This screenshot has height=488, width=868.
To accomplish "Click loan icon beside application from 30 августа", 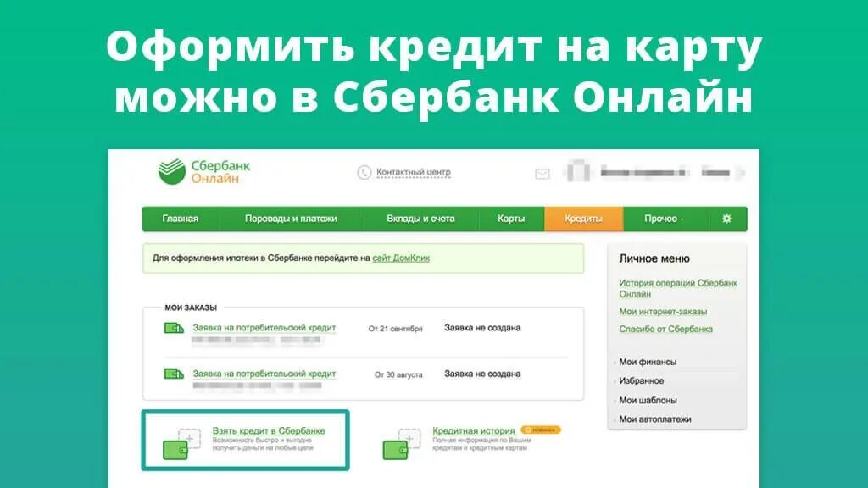I will [x=173, y=374].
